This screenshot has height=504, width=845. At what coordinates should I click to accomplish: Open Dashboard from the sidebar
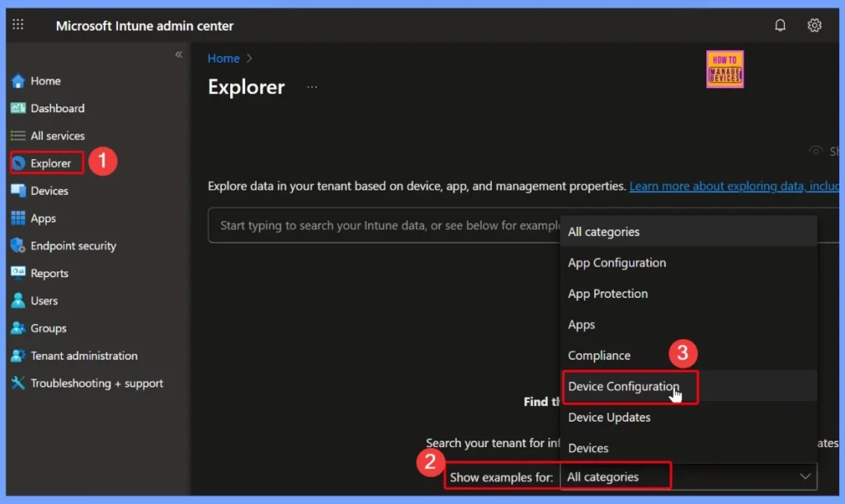(57, 108)
